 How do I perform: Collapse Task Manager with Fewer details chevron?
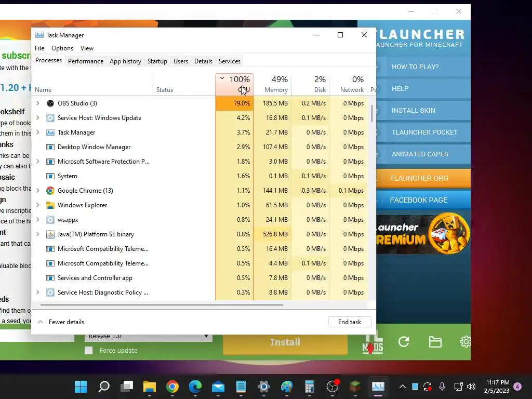[x=40, y=322]
